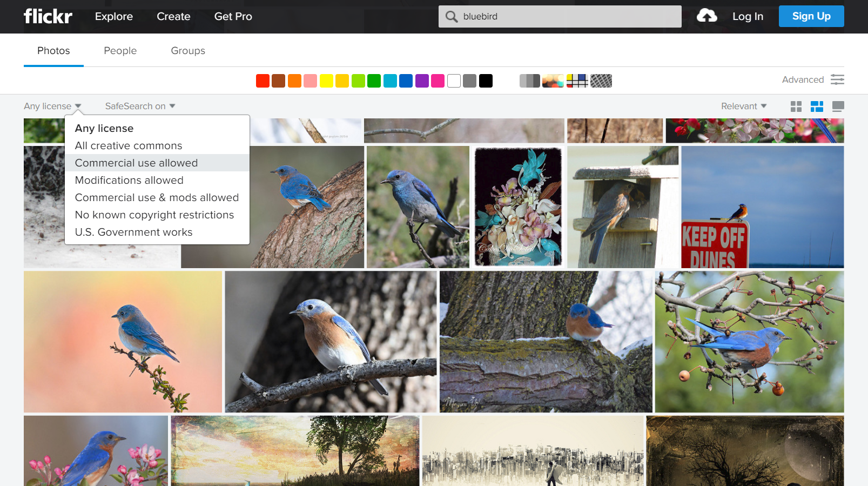Click the Sign Up button
Viewport: 868px width, 486px height.
click(811, 16)
